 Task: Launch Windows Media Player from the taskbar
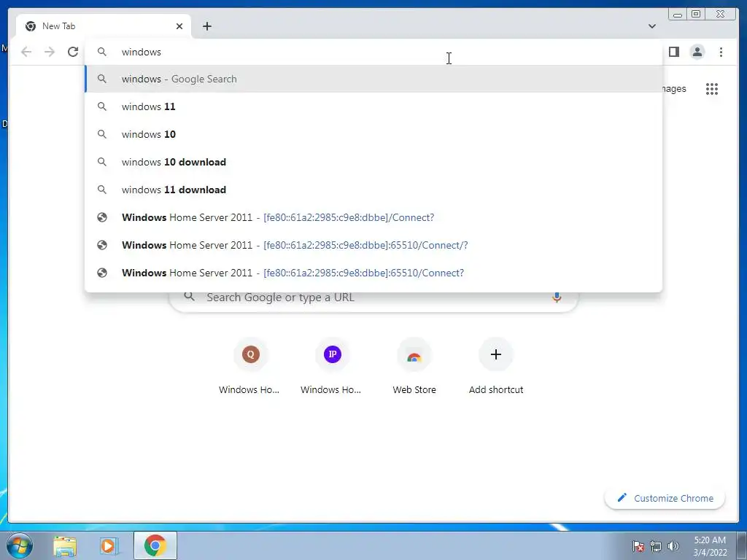[x=109, y=545]
